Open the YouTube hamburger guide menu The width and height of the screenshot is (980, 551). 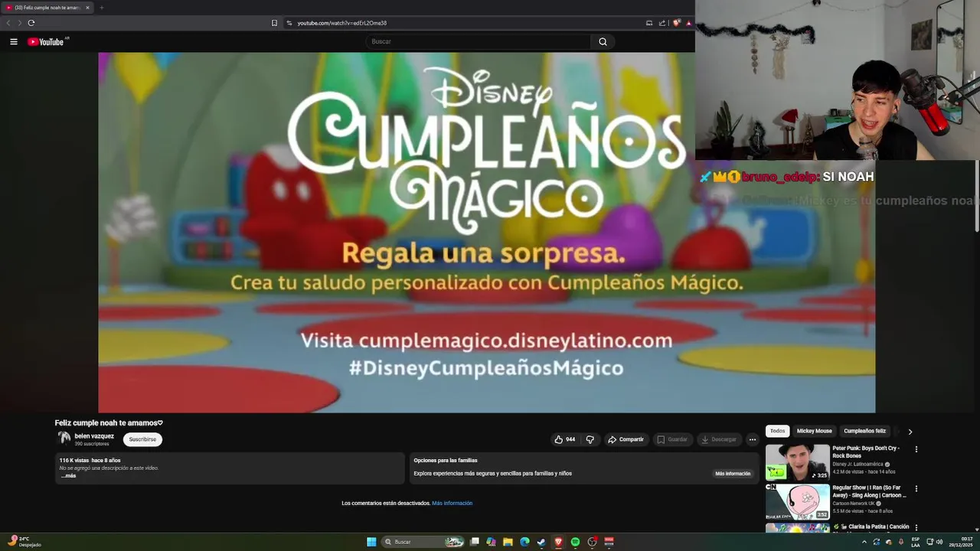coord(14,42)
